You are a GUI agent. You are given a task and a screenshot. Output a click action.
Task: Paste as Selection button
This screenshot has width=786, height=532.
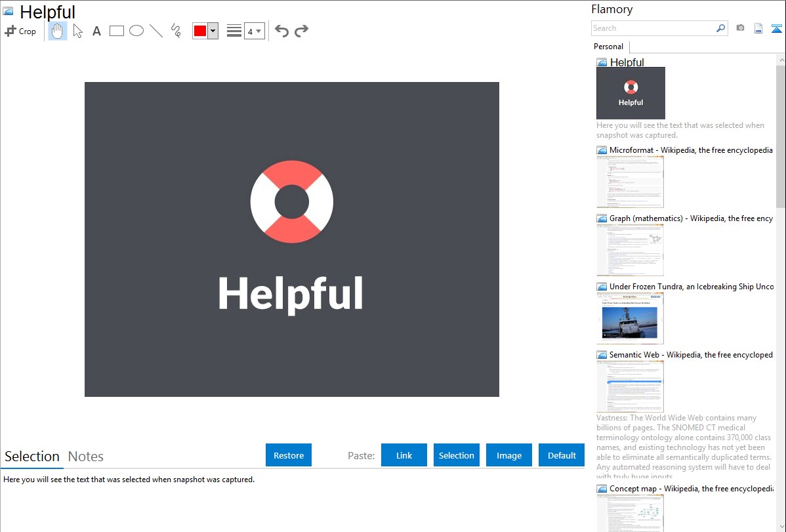pyautogui.click(x=457, y=455)
